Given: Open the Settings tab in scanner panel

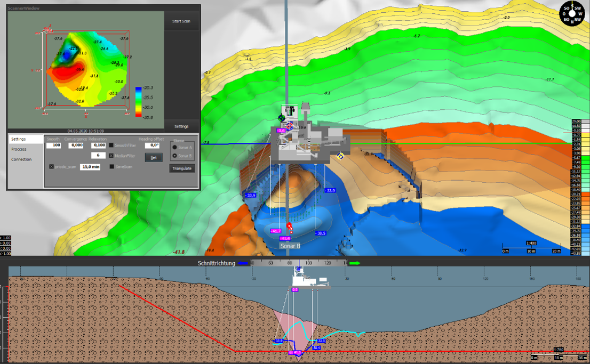Looking at the screenshot, I should [x=26, y=139].
